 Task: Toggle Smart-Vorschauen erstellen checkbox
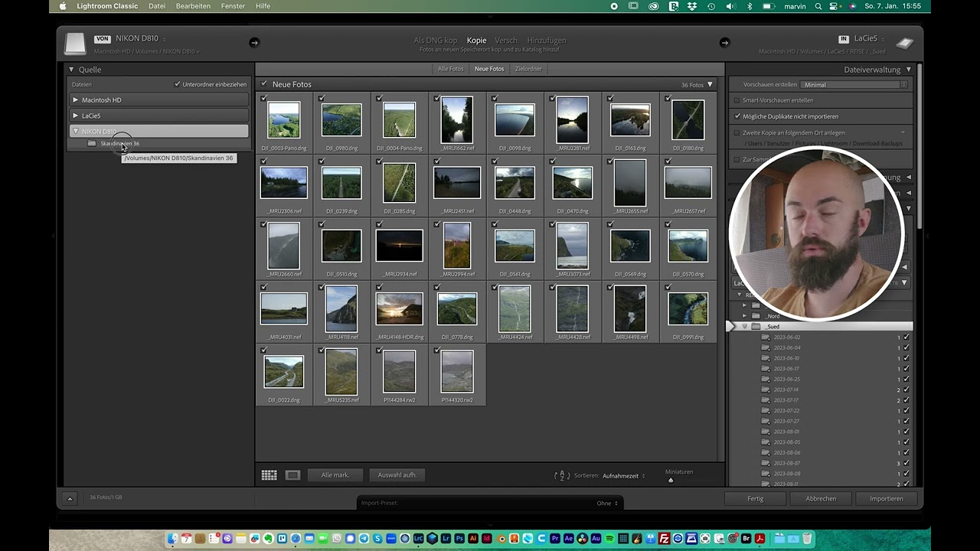coord(737,100)
